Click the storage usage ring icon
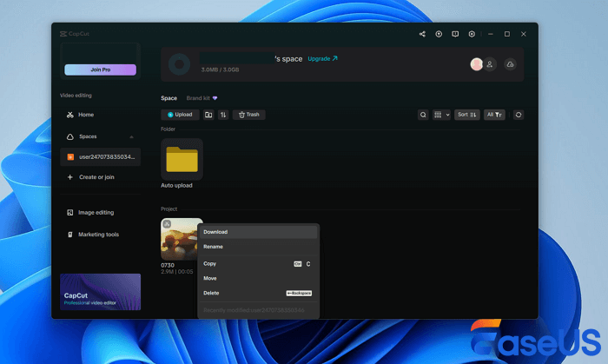The height and width of the screenshot is (364, 608). (x=179, y=64)
